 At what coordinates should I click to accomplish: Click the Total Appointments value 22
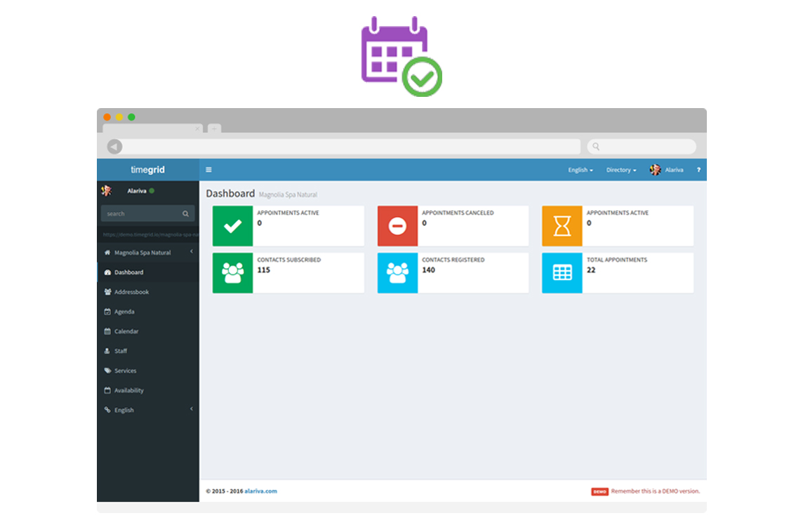[591, 270]
